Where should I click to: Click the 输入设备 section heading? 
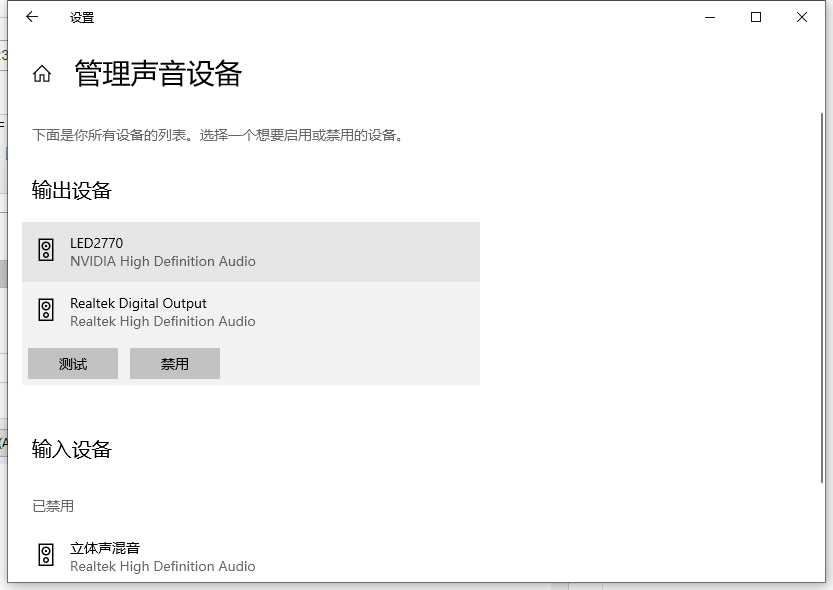[x=72, y=450]
